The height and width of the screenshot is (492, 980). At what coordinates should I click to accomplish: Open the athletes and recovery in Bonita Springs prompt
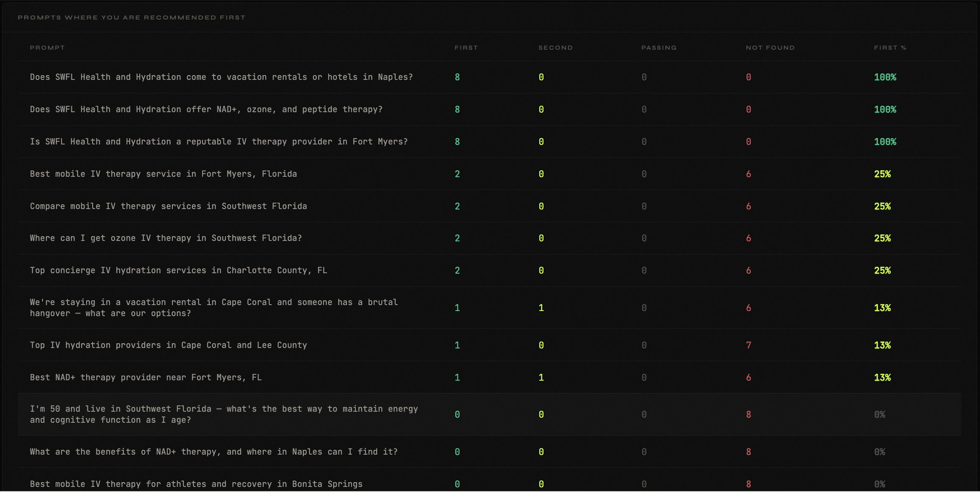[x=196, y=484]
